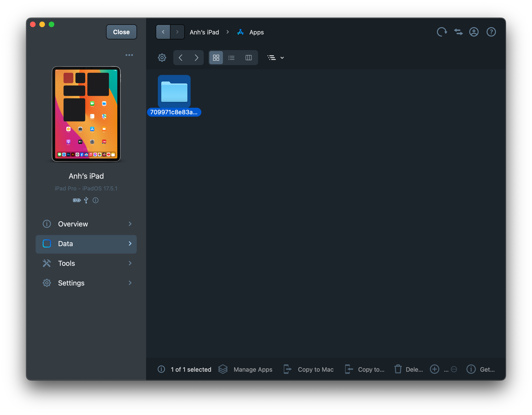Switch to column view layout
Viewport: 532px width, 415px height.
tap(249, 58)
